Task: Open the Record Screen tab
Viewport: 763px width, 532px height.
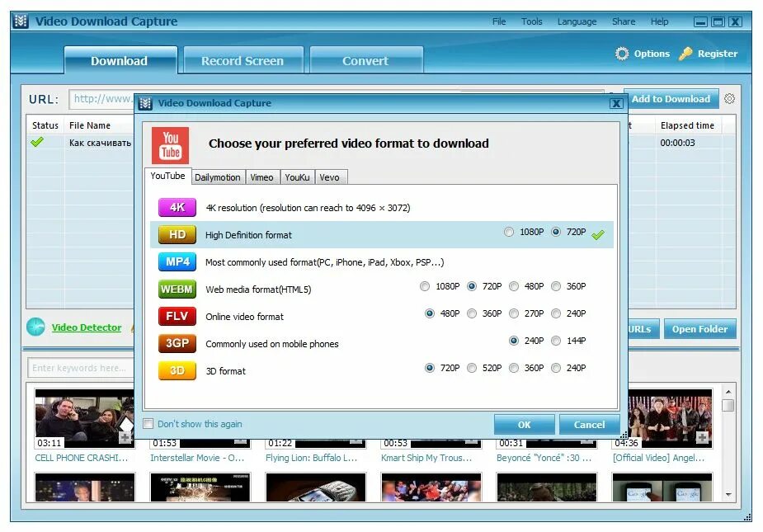Action: pos(243,60)
